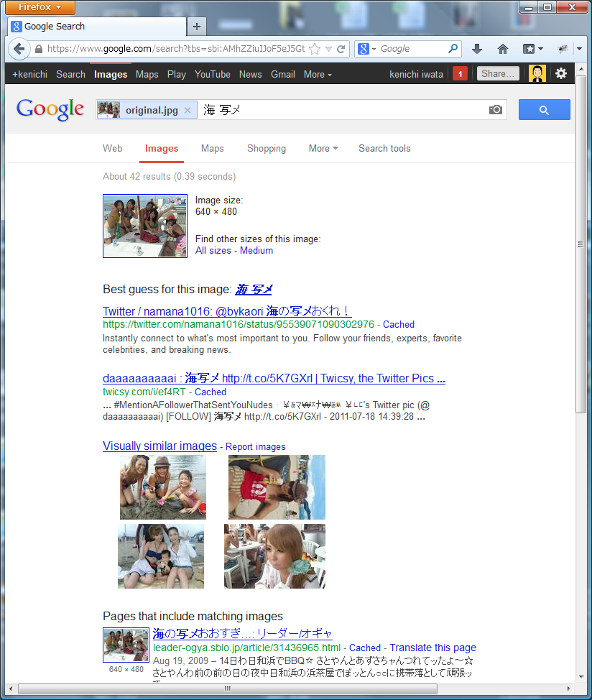
Task: Open Cached link for twicsy.com result
Action: (211, 392)
